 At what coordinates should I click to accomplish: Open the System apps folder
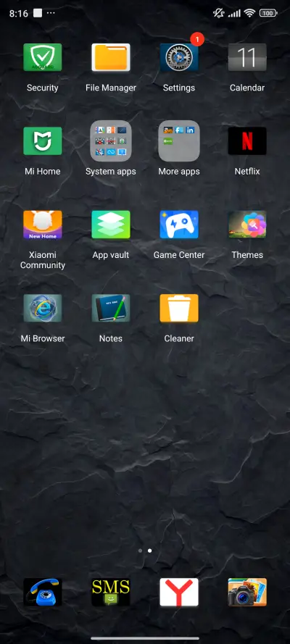tap(111, 141)
